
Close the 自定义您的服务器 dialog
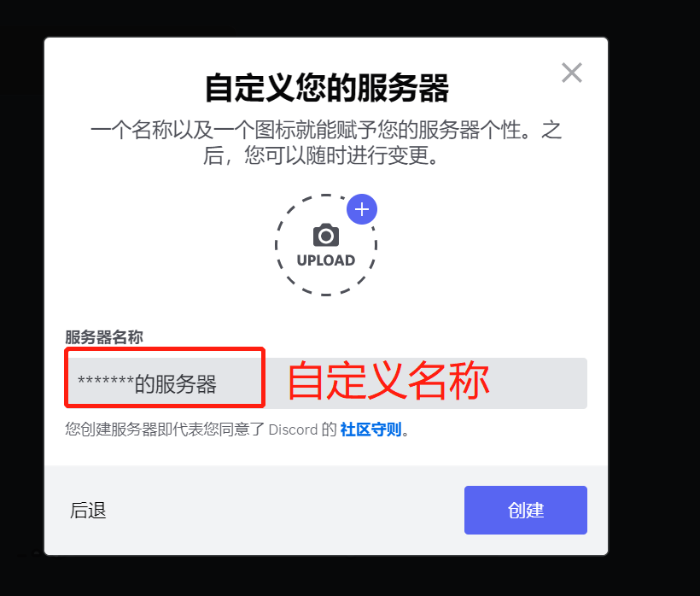pos(572,73)
